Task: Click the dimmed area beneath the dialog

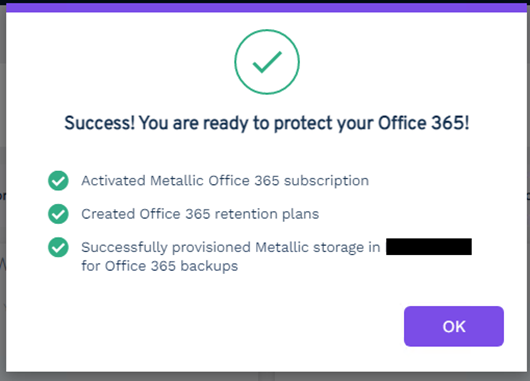Action: pyautogui.click(x=266, y=377)
